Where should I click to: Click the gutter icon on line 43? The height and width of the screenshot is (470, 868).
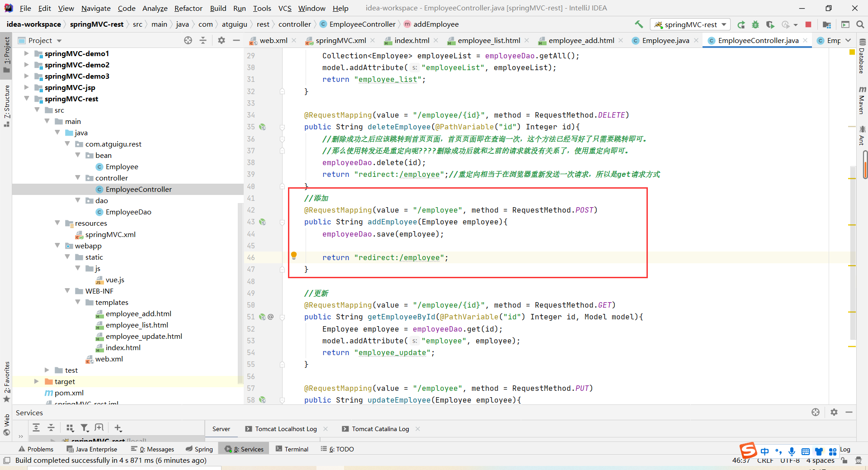[x=263, y=222]
